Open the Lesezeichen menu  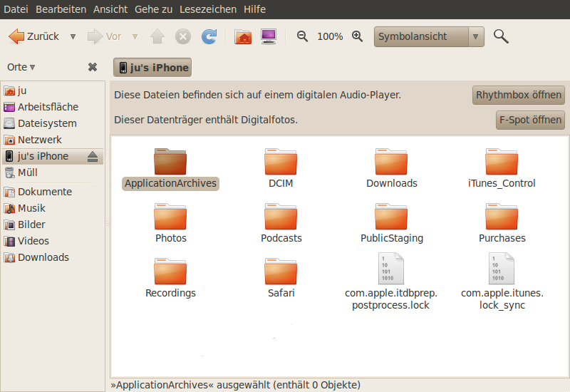[x=208, y=9]
